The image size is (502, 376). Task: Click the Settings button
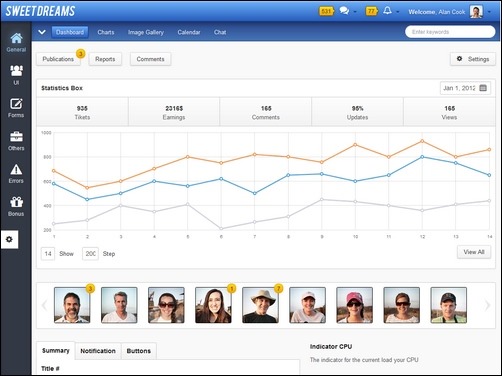point(473,59)
